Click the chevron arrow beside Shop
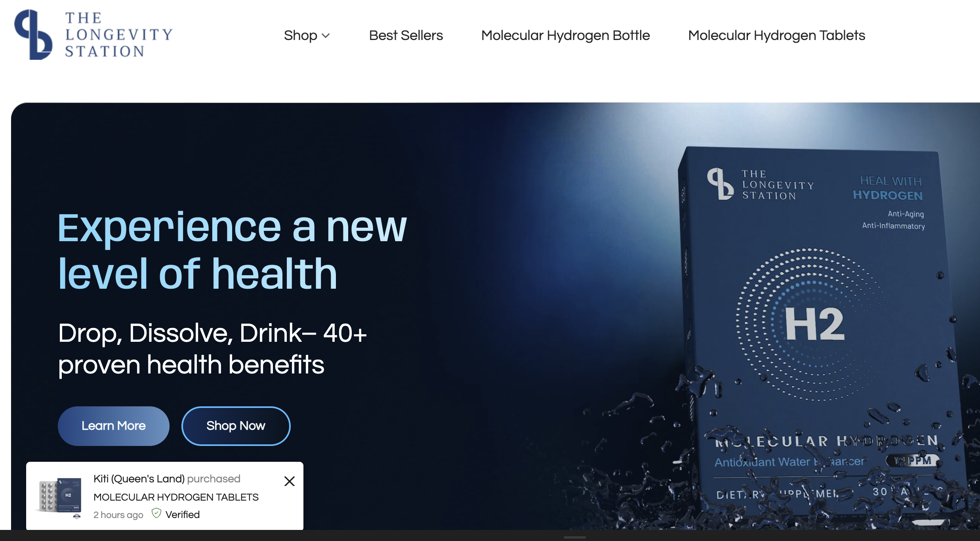This screenshot has height=541, width=980. (326, 36)
